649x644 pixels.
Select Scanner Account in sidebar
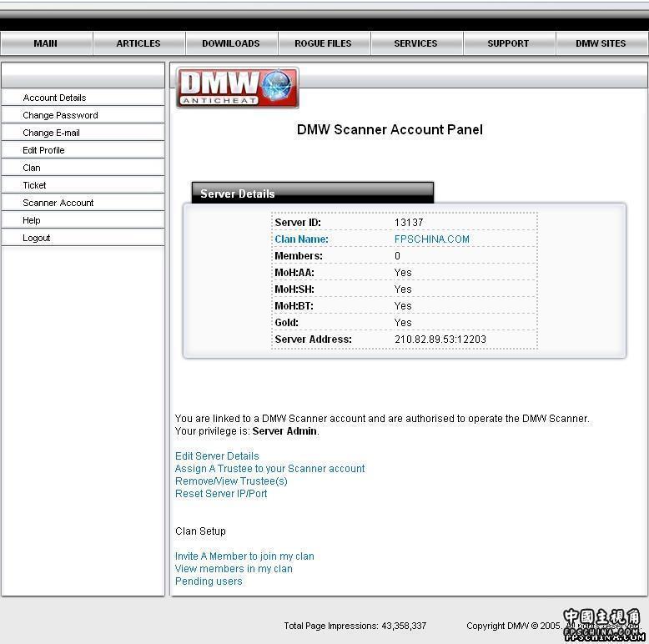[x=83, y=203]
